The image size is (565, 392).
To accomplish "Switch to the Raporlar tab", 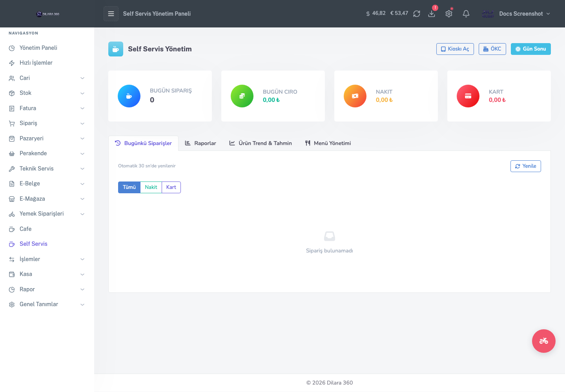I will point(200,143).
